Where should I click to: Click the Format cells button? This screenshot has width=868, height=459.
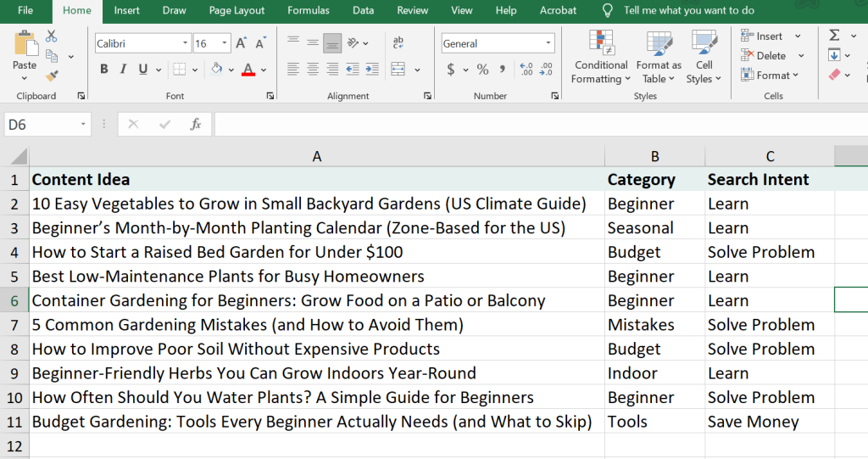[765, 76]
